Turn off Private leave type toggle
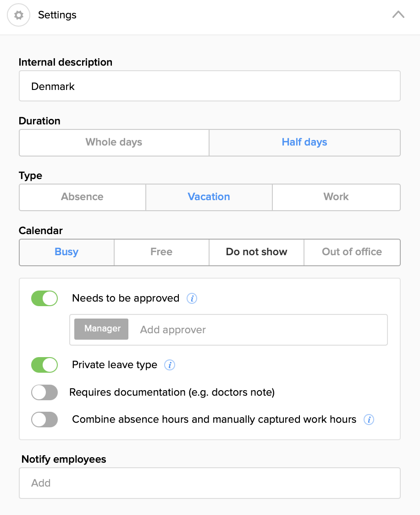 coord(44,365)
